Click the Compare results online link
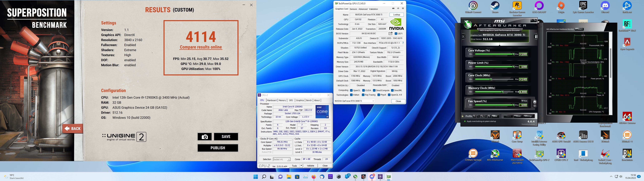The image size is (644, 181). pos(201,47)
